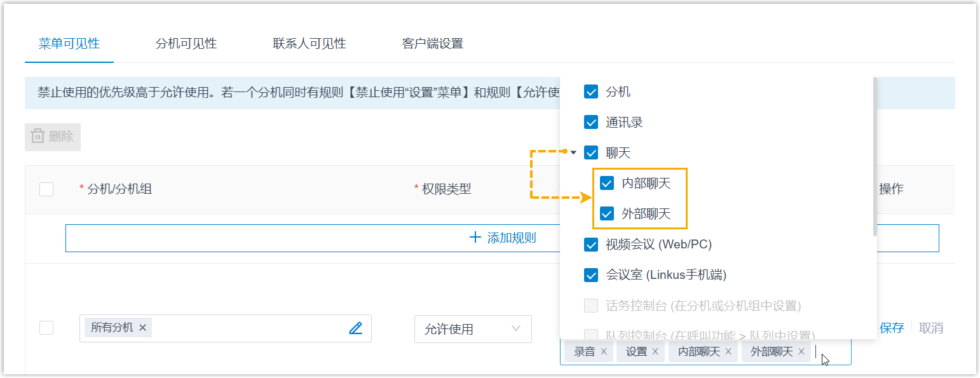Click the plus 添加规则 button
The height and width of the screenshot is (378, 980).
(x=502, y=238)
